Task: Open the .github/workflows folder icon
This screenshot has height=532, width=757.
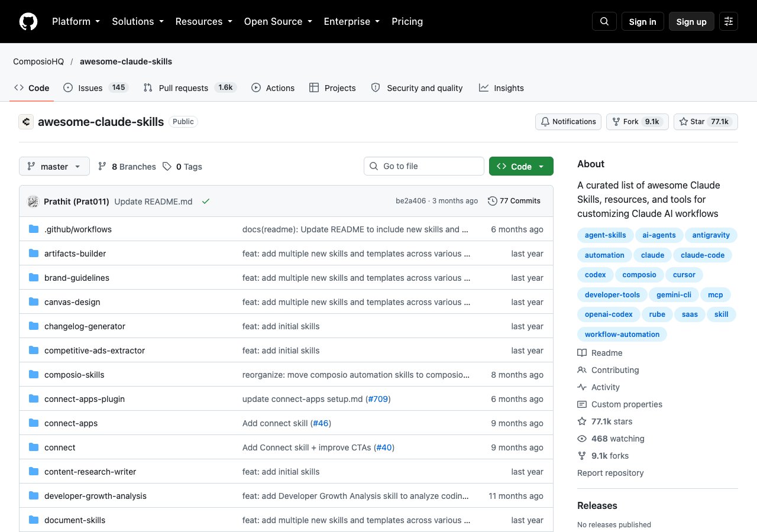Action: 34,229
